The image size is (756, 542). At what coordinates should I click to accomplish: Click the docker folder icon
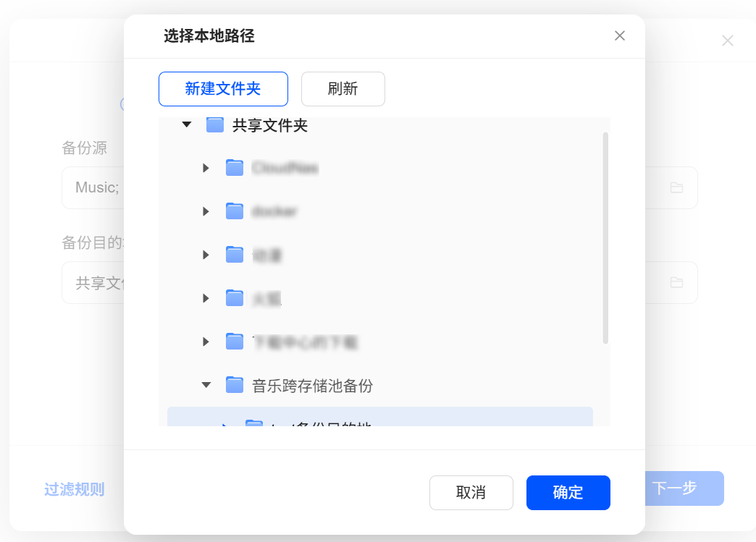pos(234,211)
